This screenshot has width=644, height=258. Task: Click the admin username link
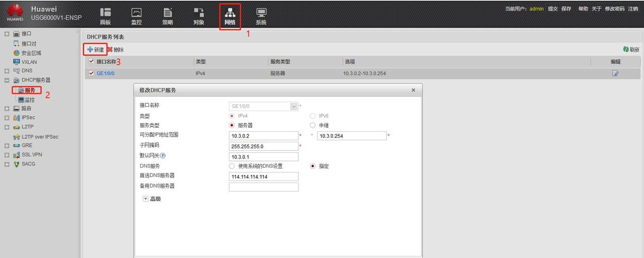(x=536, y=9)
